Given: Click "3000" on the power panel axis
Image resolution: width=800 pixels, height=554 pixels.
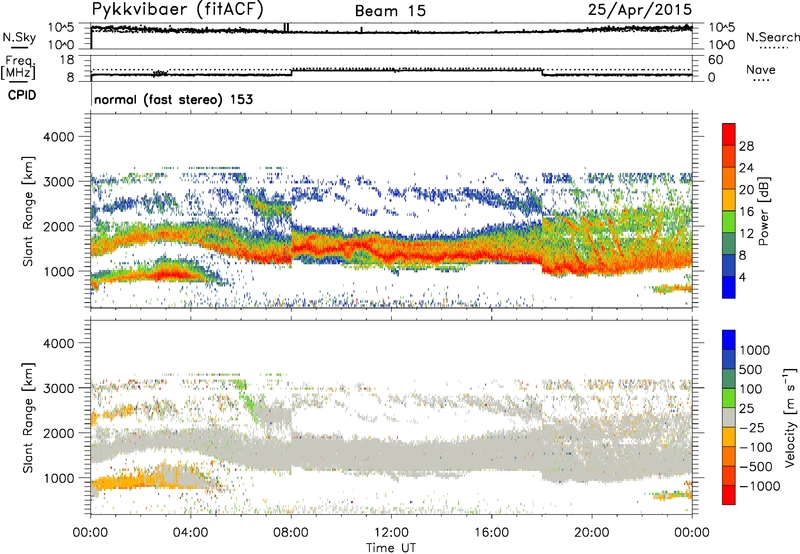Looking at the screenshot, I should 59,182.
